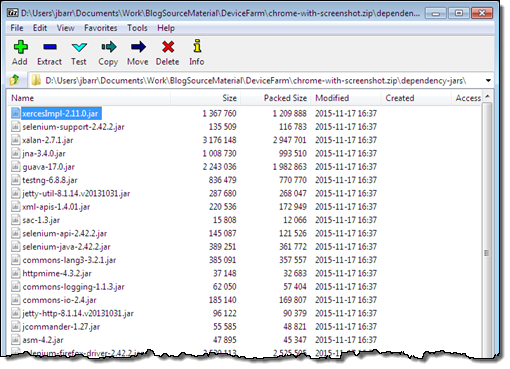Open the File menu

17,28
